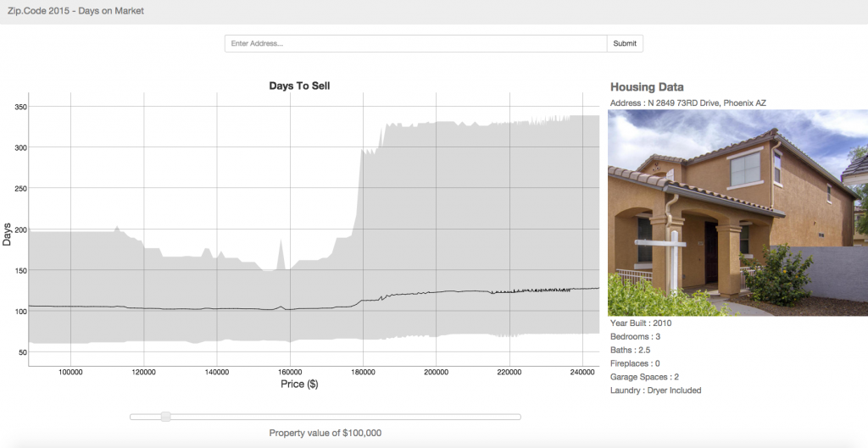868x448 pixels.
Task: Click the 120000 x-axis tick label
Action: pos(143,373)
